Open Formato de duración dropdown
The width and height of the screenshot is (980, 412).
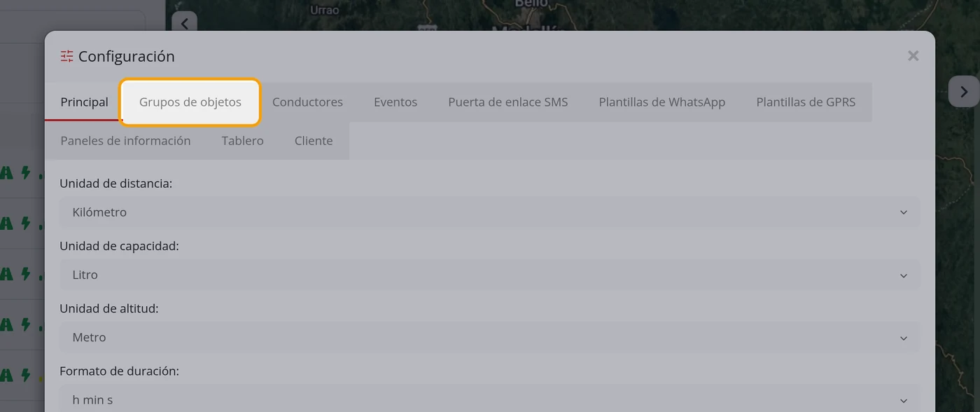point(490,398)
